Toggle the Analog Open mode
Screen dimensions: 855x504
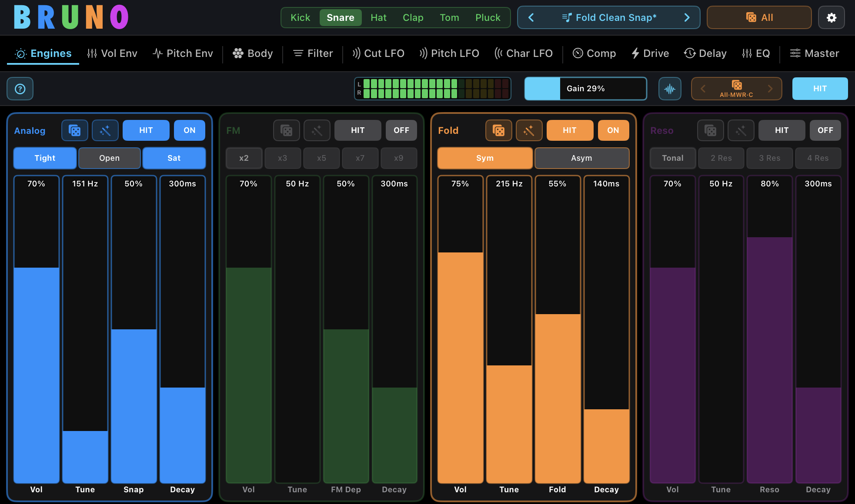pos(110,158)
